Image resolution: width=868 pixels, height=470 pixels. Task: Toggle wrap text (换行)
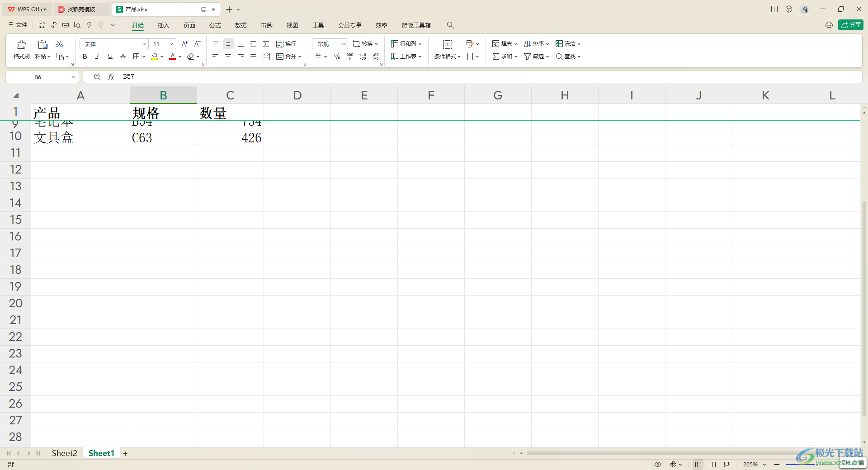(286, 44)
